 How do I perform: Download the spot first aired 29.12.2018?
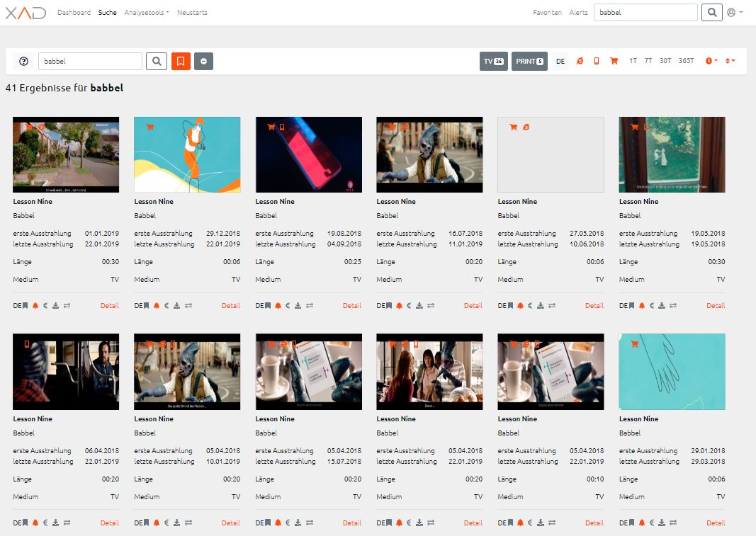[x=177, y=306]
